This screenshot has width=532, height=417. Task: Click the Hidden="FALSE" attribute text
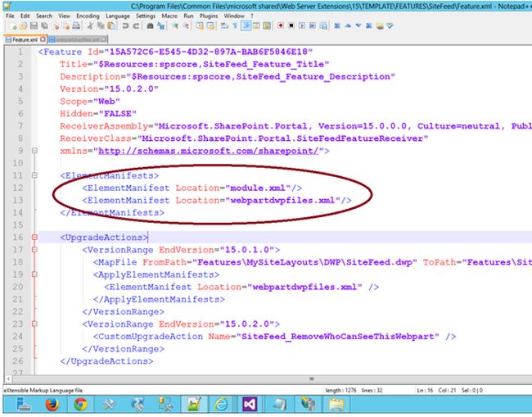98,113
